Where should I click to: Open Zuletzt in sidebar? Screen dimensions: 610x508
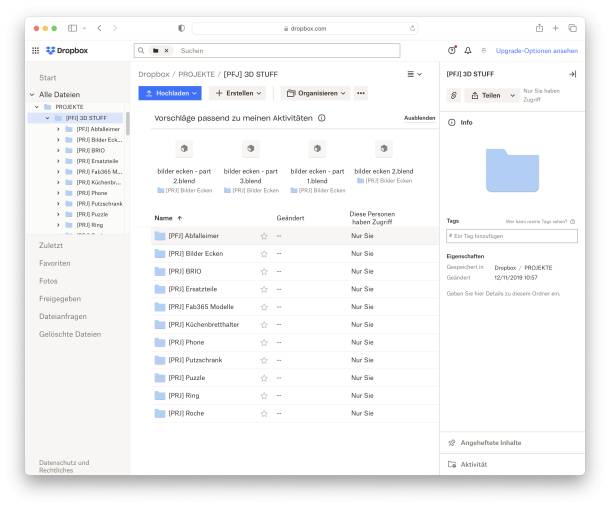pyautogui.click(x=51, y=245)
